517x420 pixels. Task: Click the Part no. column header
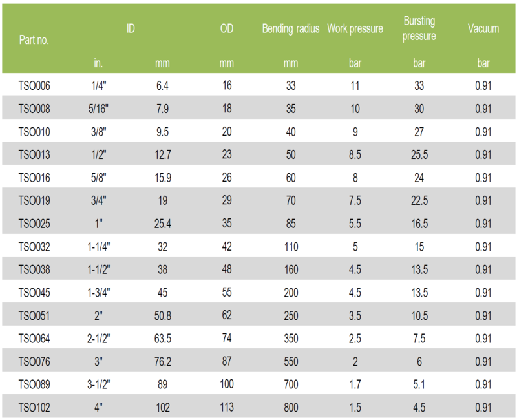pyautogui.click(x=34, y=39)
